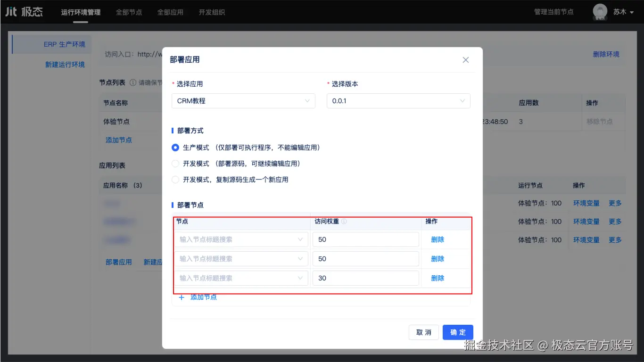This screenshot has height=362, width=644.
Task: Click 新建运行环境 in sidebar
Action: point(65,65)
